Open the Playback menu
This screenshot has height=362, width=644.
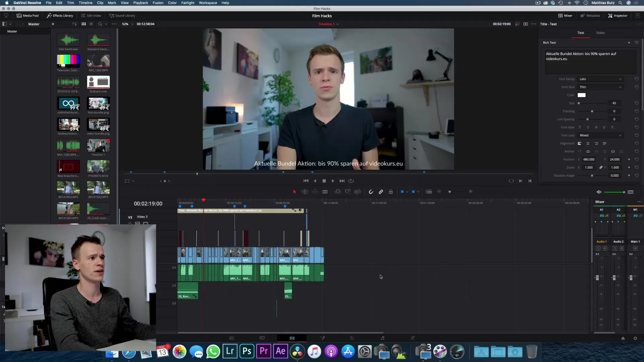tap(141, 3)
